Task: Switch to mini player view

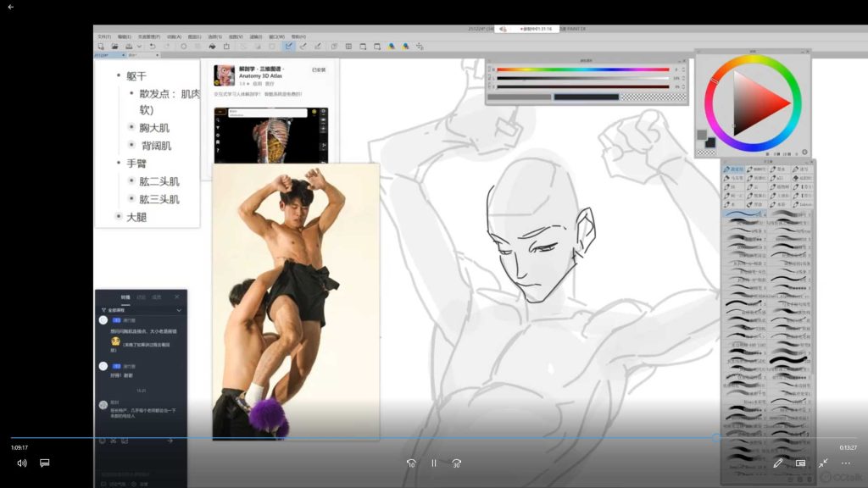Action: click(x=800, y=463)
